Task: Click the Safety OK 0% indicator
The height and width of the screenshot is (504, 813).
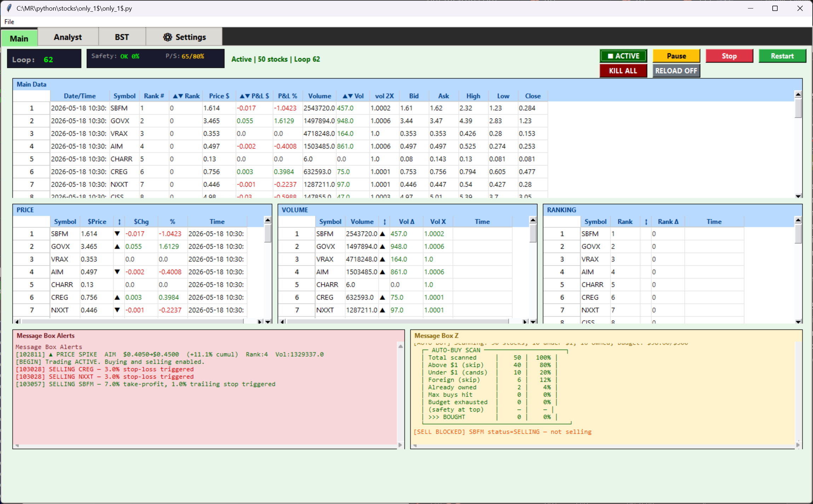Action: (x=115, y=56)
